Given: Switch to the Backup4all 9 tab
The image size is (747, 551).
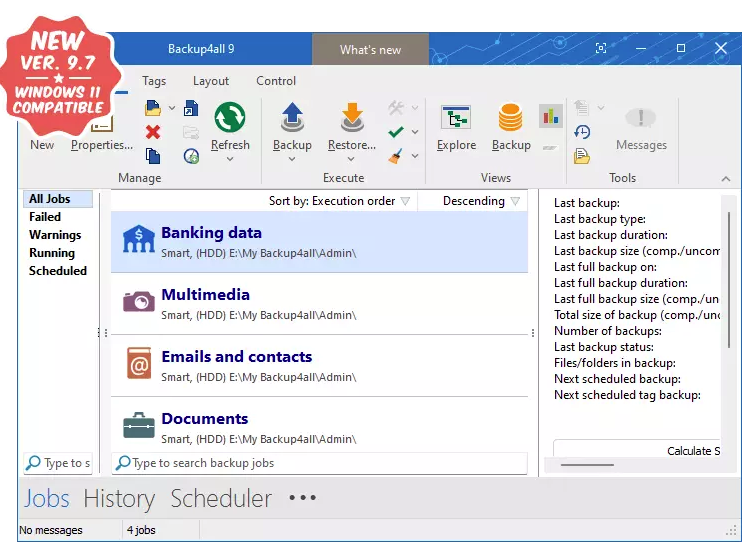Looking at the screenshot, I should [x=201, y=49].
